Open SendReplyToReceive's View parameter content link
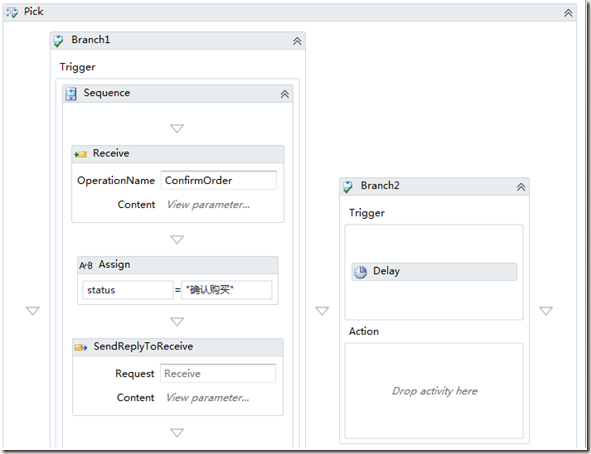 point(207,397)
